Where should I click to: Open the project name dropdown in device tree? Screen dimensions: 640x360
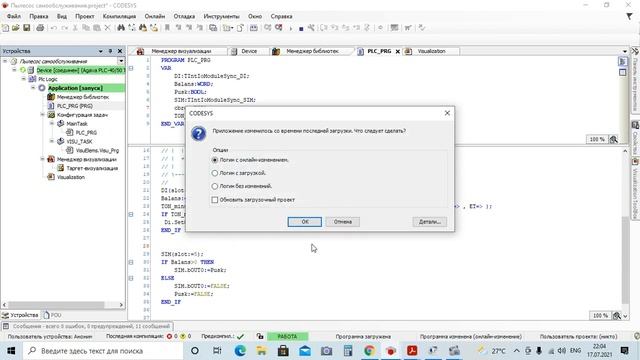pos(121,61)
